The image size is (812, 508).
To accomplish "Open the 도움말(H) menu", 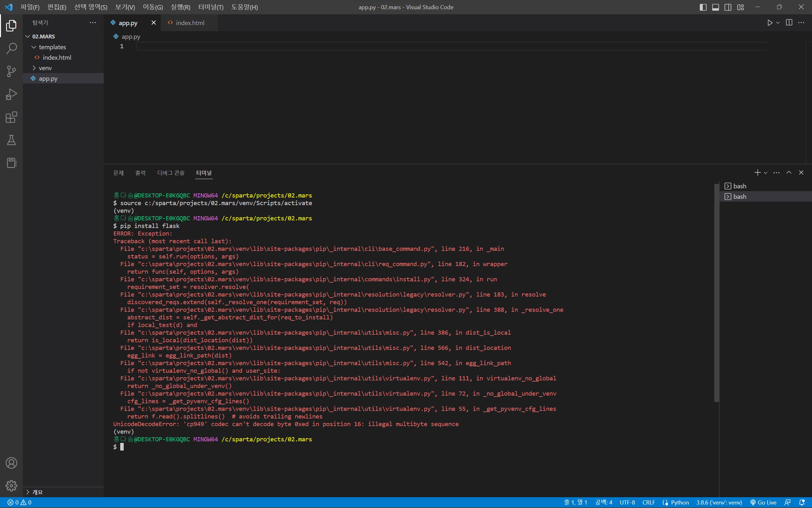I will [245, 7].
